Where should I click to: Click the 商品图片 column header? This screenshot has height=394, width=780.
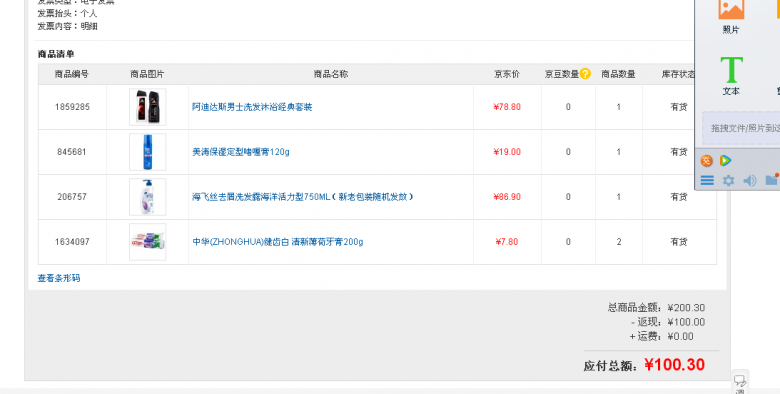tap(147, 74)
